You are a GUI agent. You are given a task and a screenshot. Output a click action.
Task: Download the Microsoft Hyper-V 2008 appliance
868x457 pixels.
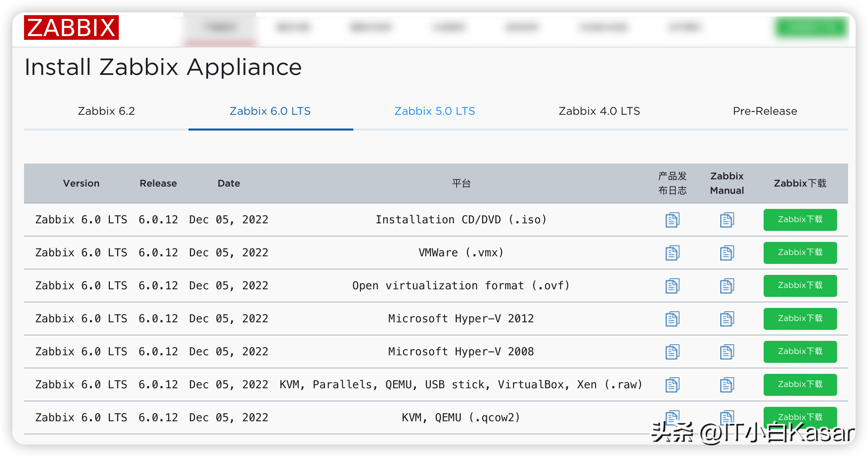(800, 352)
